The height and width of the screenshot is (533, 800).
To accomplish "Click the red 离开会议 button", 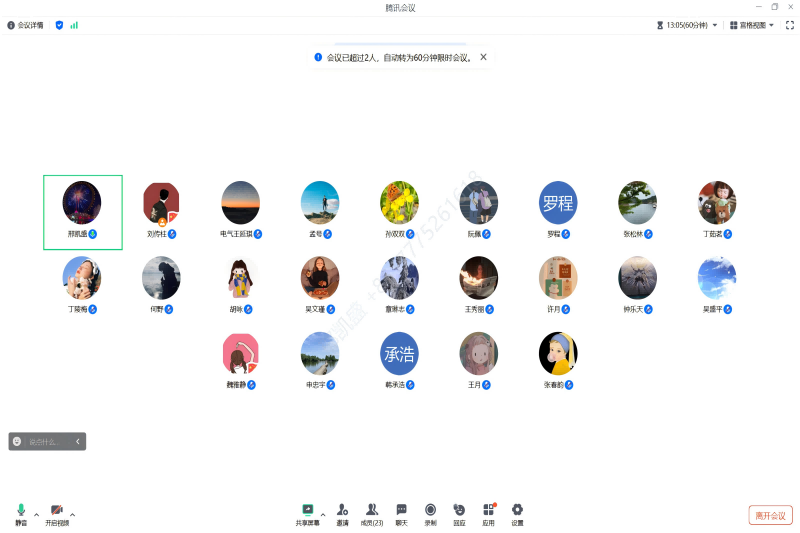I will [x=770, y=515].
